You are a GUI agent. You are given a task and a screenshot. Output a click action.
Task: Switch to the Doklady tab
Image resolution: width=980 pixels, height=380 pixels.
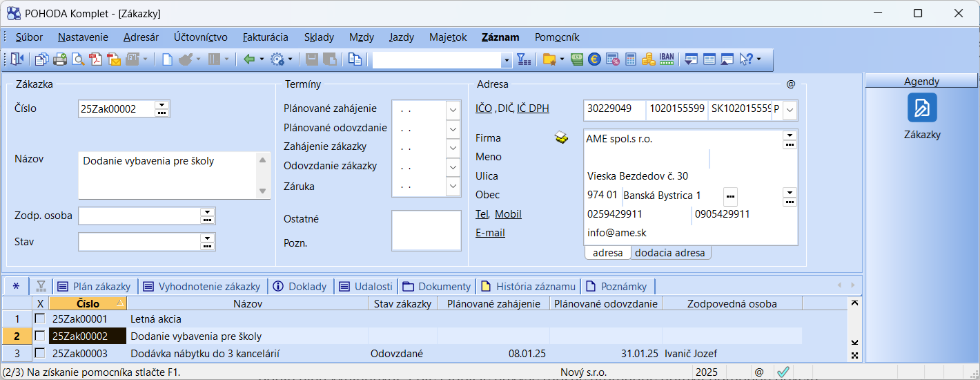(300, 286)
